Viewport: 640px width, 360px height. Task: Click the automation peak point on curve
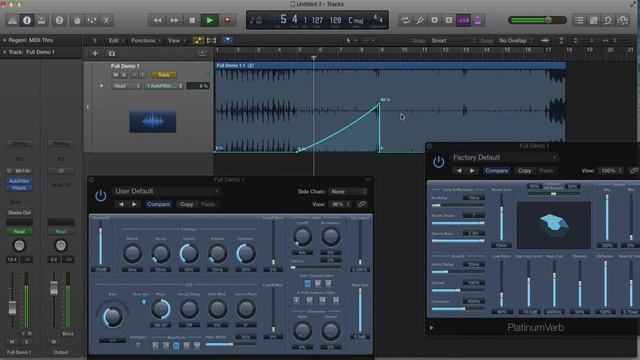(379, 104)
